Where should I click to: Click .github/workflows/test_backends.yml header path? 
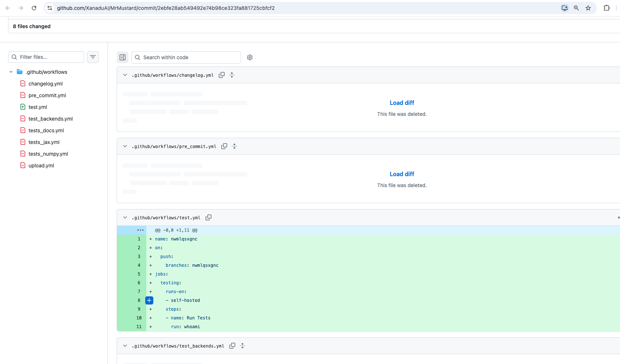[178, 346]
